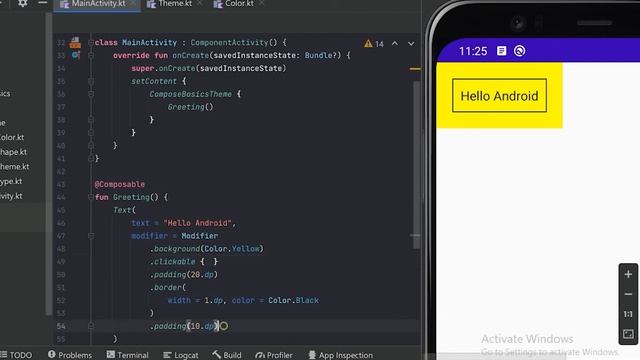The image size is (640, 360).
Task: Close the MainActivity.kt tab
Action: point(133,3)
